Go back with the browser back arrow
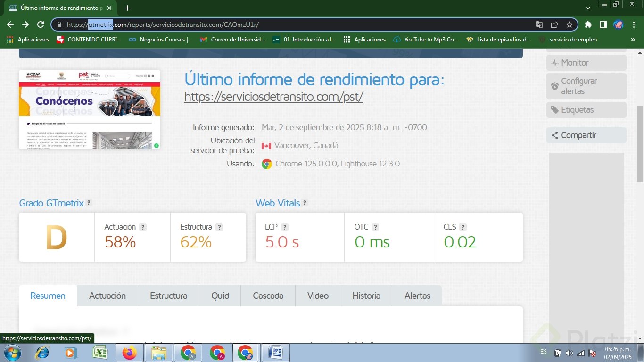The height and width of the screenshot is (362, 644). [10, 25]
